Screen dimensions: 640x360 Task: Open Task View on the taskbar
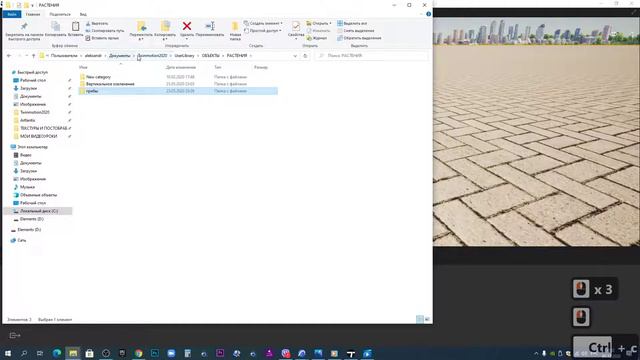pyautogui.click(x=40, y=353)
